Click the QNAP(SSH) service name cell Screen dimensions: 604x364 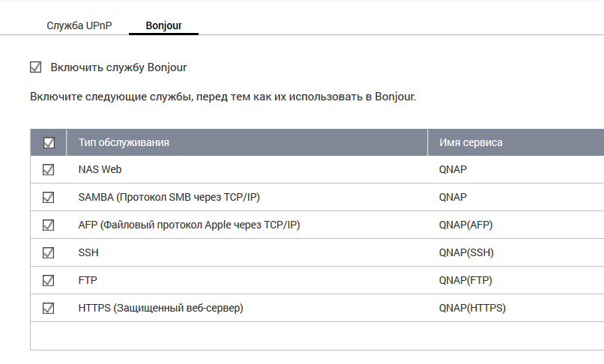[466, 252]
